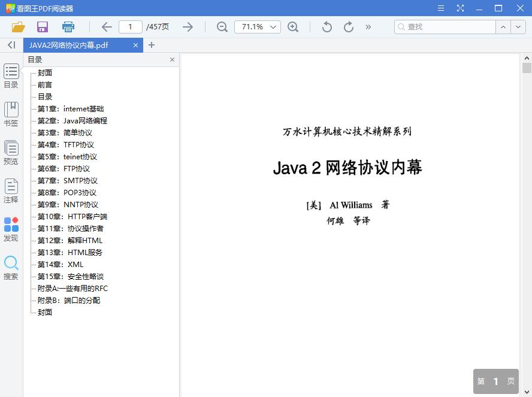Image resolution: width=532 pixels, height=397 pixels.
Task: Jump to 第6章: FTP协议
Action: point(64,169)
